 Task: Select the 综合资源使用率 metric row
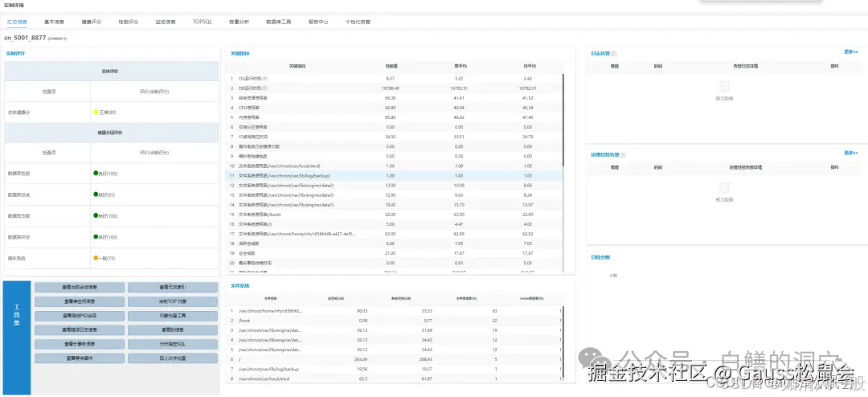pyautogui.click(x=395, y=98)
